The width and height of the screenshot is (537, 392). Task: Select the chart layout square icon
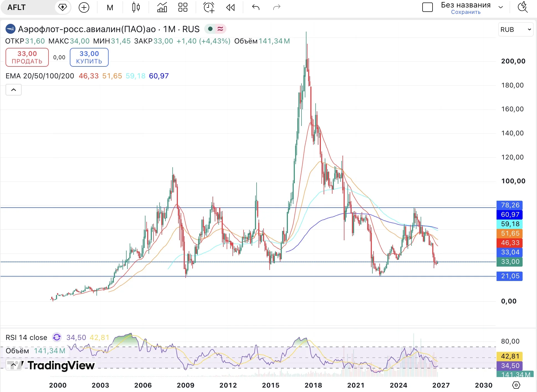click(x=428, y=7)
